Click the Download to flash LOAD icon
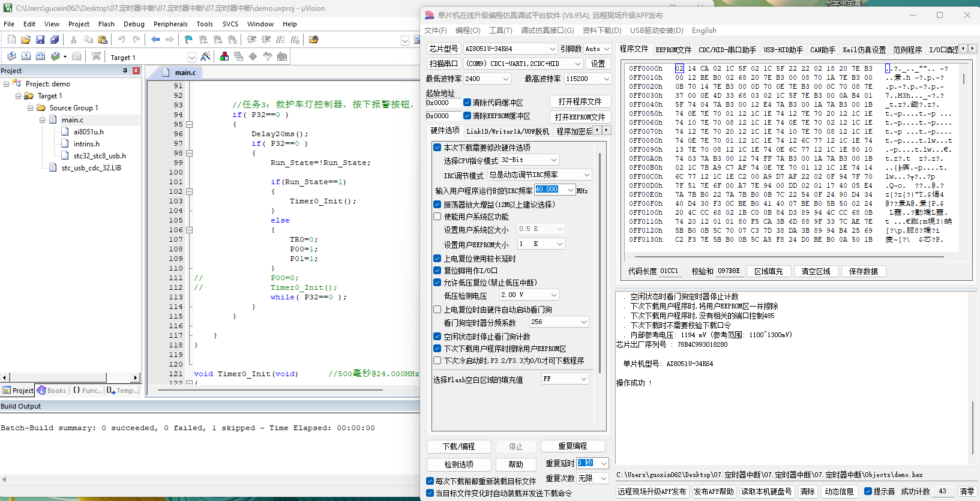The width and height of the screenshot is (980, 501). coord(96,56)
